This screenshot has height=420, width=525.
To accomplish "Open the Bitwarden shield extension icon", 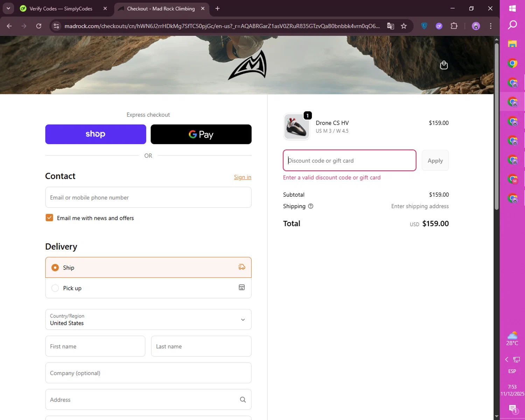I will pos(424,26).
